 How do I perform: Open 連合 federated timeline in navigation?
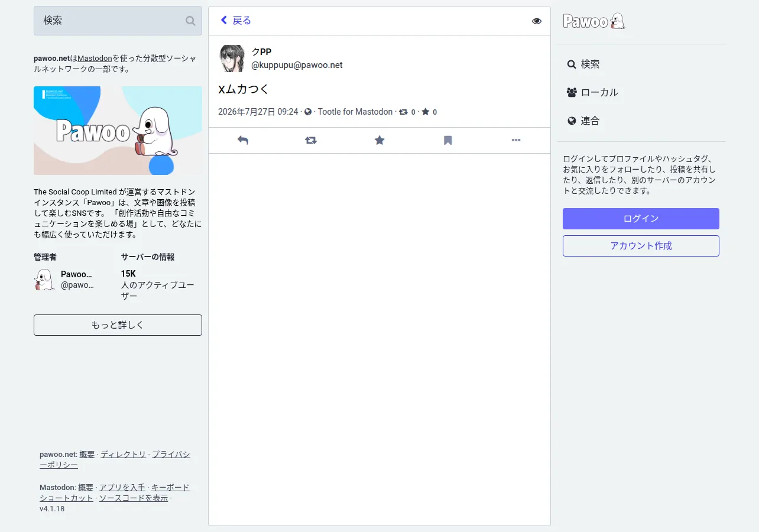pyautogui.click(x=583, y=121)
